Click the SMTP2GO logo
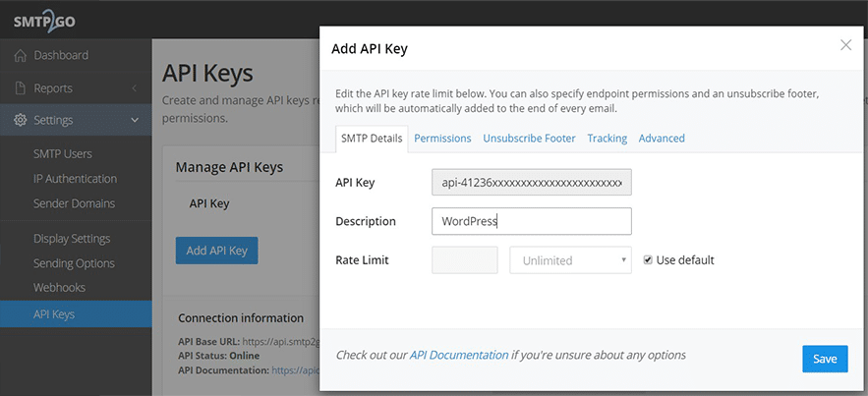 (x=44, y=21)
